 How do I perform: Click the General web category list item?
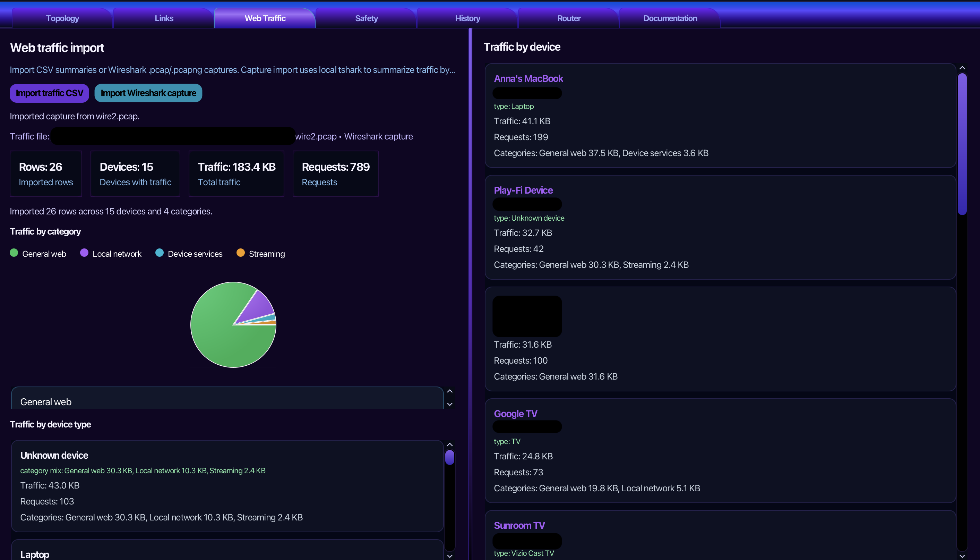227,398
